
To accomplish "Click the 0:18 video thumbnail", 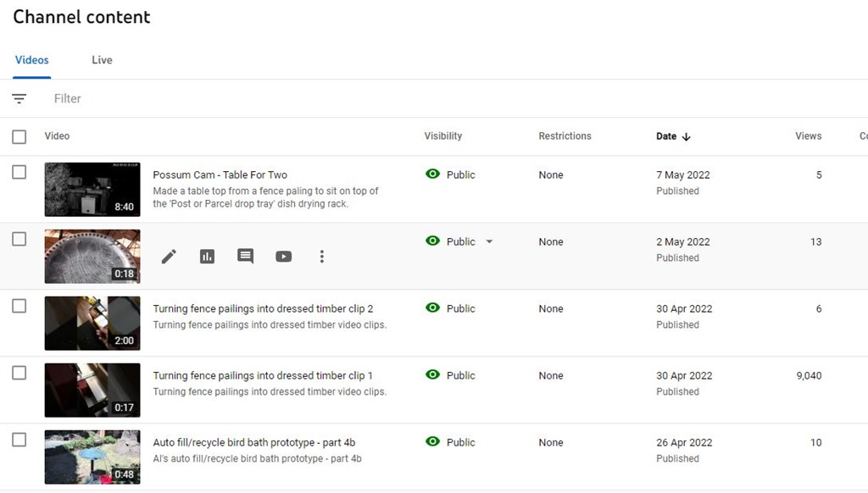I will pyautogui.click(x=92, y=256).
